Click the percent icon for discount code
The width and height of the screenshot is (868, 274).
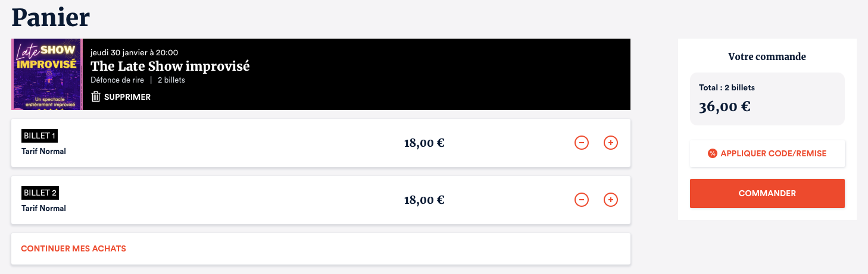click(713, 153)
